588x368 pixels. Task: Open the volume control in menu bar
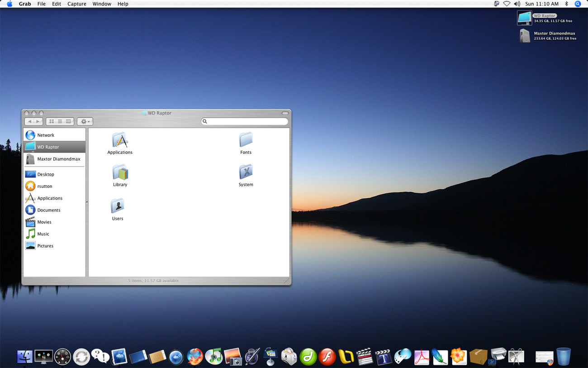[517, 4]
